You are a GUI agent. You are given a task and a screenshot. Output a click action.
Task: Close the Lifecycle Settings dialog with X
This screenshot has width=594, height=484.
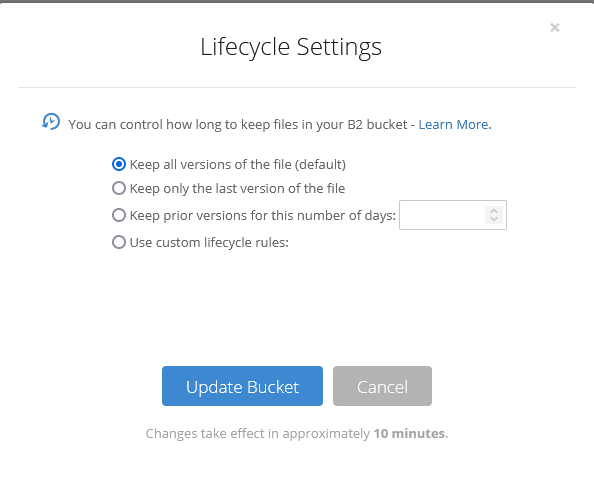pyautogui.click(x=555, y=28)
